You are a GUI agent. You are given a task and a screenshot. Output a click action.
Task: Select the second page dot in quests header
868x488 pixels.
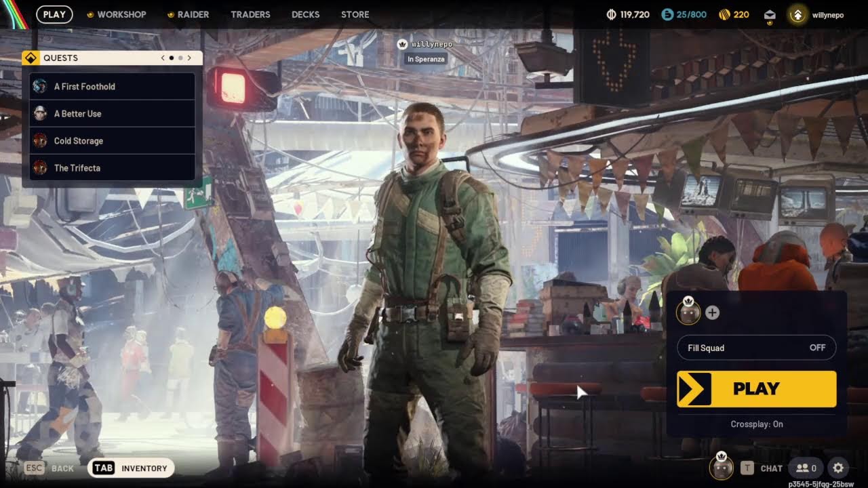180,58
